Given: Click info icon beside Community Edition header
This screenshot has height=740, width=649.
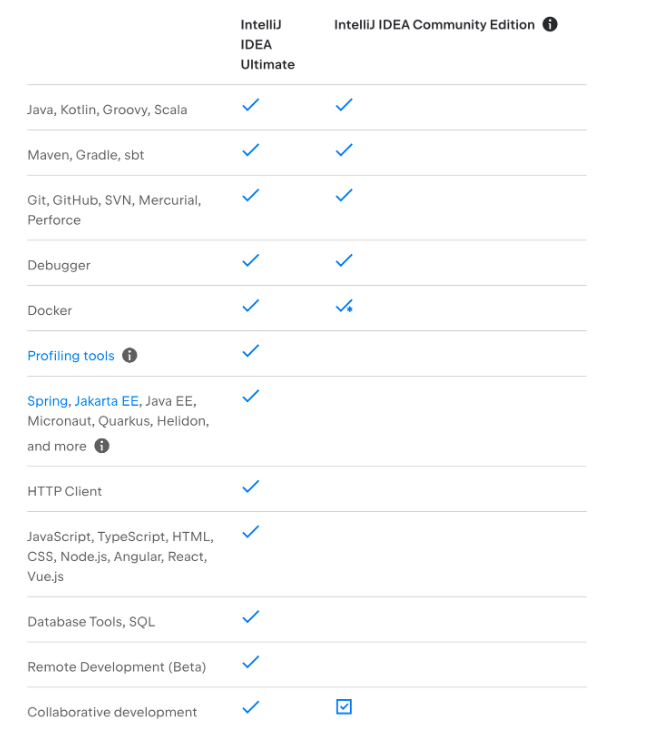Looking at the screenshot, I should click(549, 24).
